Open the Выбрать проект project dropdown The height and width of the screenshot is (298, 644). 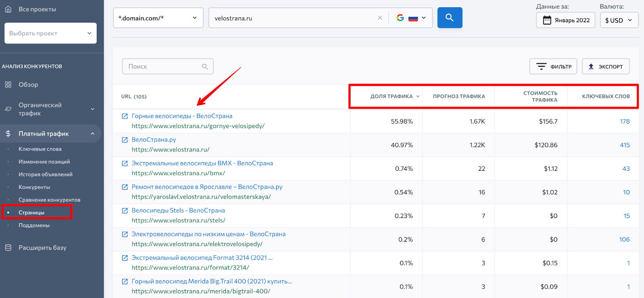click(50, 33)
